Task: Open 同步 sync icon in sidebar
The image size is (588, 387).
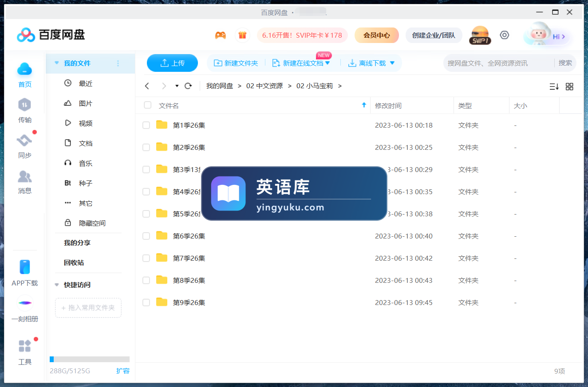Action: click(x=24, y=141)
